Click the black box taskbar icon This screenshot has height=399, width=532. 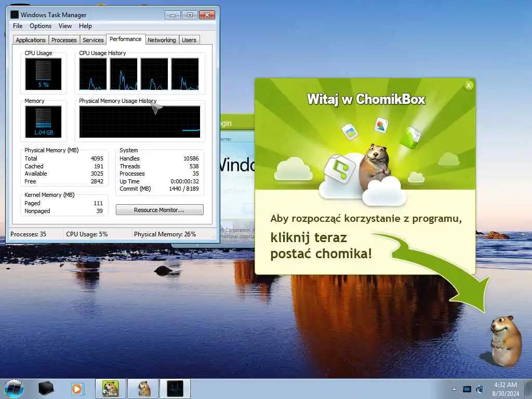46,389
